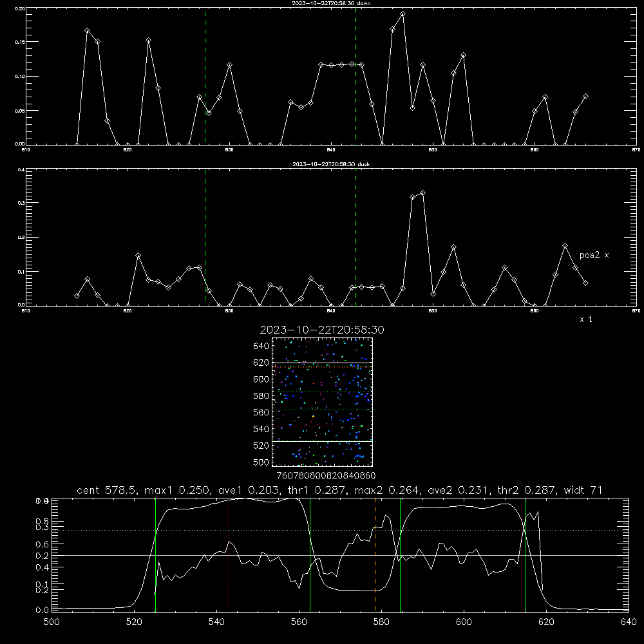Viewport: 644px width, 644px height.
Task: Click the '840' x-axis label under the dawn plot
Action: point(331,150)
